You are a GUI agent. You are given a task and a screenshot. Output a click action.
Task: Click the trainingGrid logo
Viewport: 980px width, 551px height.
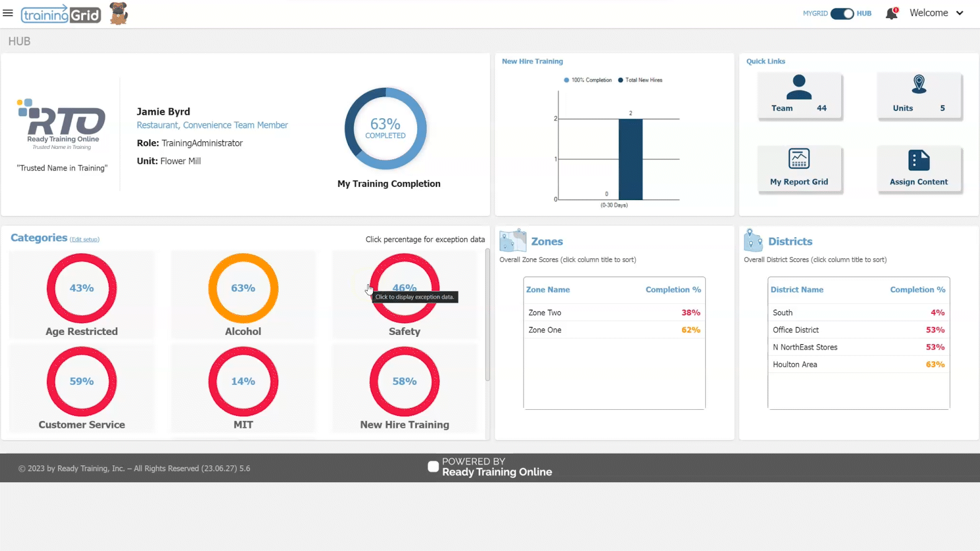[61, 15]
